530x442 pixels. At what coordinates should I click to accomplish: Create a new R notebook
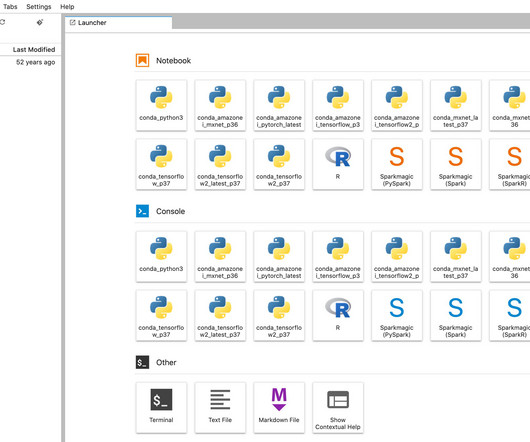pyautogui.click(x=338, y=164)
